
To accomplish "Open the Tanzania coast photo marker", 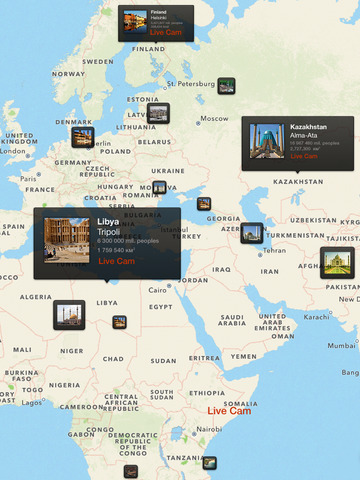I will click(x=210, y=463).
